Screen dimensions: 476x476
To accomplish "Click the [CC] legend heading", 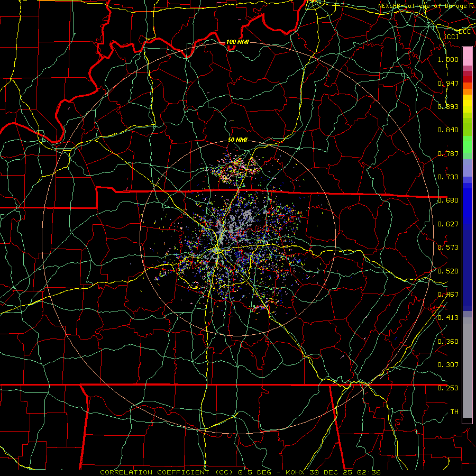I will [451, 36].
